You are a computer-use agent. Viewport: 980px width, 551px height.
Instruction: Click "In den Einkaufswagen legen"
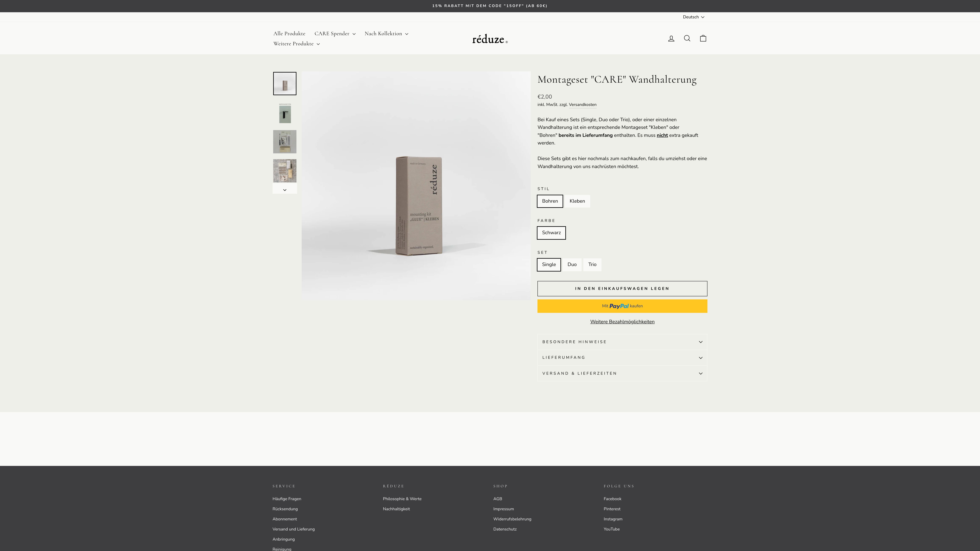pos(622,289)
